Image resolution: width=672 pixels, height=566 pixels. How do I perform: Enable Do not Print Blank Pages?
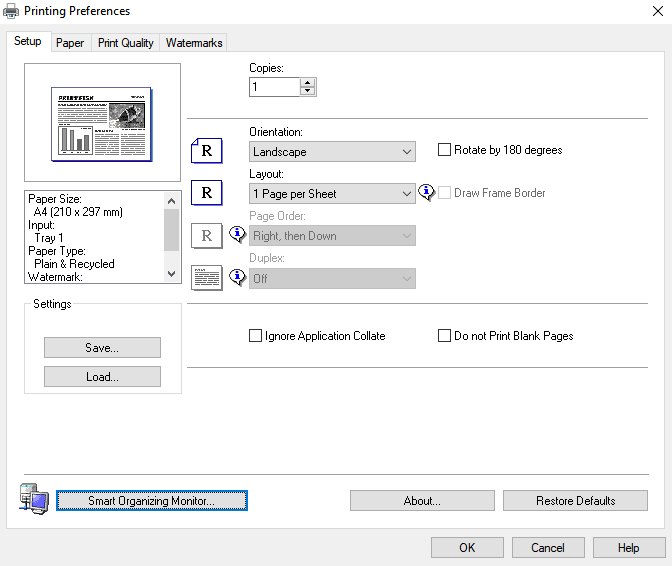pyautogui.click(x=445, y=336)
